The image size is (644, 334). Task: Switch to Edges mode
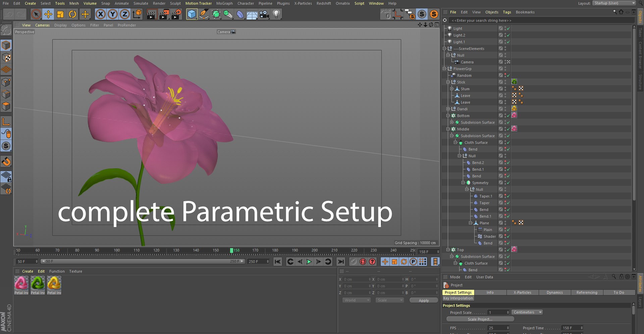[6, 94]
